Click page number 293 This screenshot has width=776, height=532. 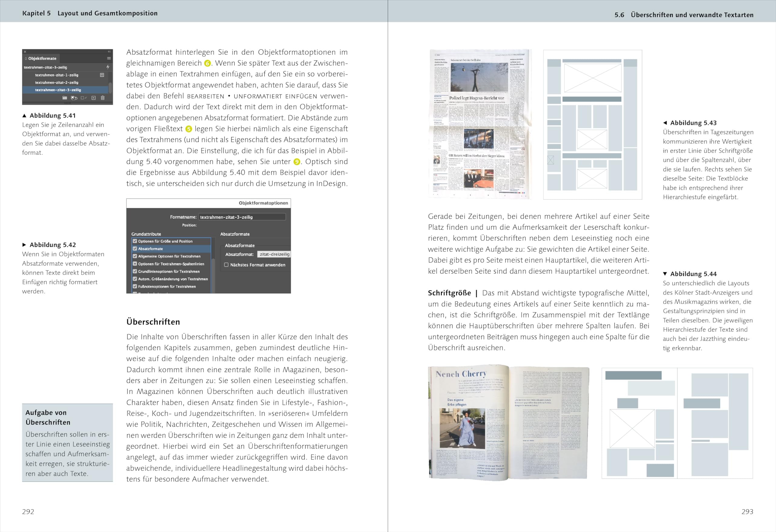coord(747,512)
